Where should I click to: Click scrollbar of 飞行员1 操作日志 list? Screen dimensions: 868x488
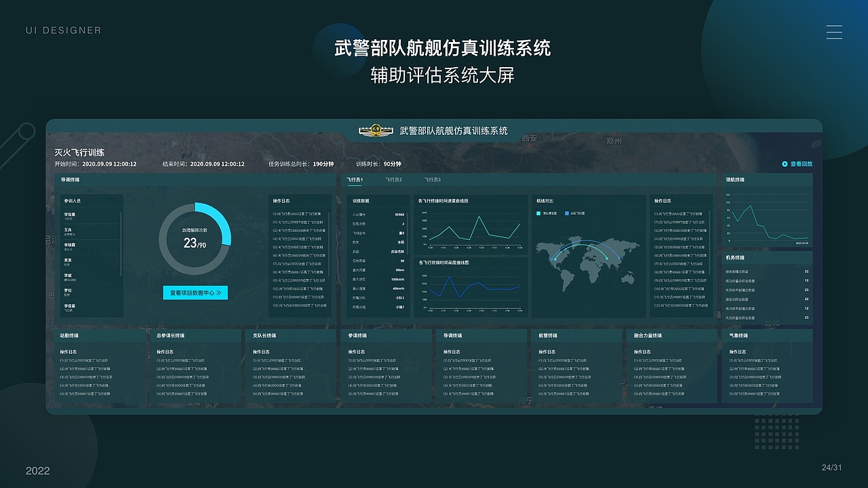710,244
